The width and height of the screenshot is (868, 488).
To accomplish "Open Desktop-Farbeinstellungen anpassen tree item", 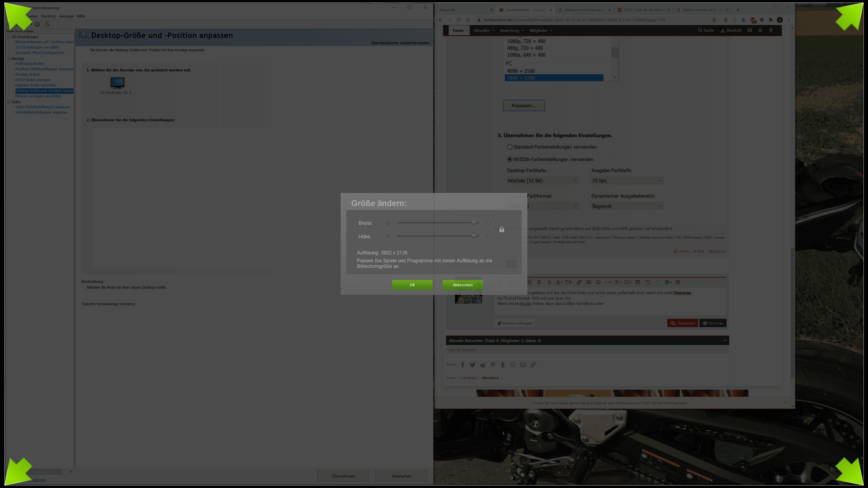I will point(44,69).
